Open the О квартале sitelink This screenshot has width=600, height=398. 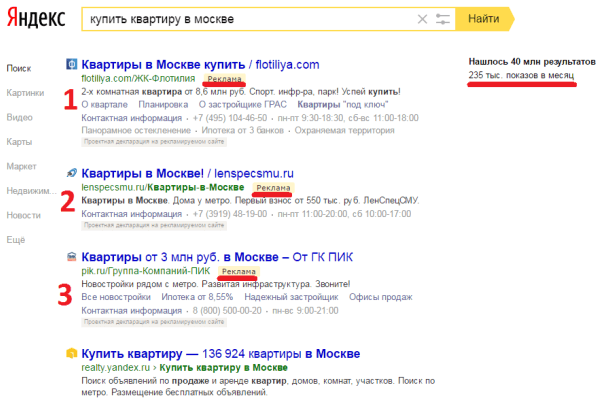(x=104, y=104)
